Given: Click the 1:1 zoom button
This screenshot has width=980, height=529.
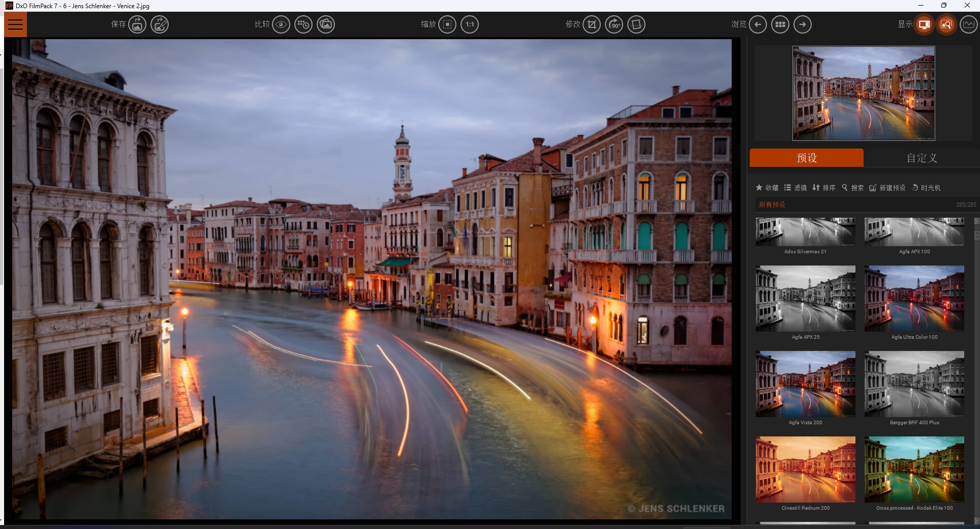Looking at the screenshot, I should pos(470,24).
